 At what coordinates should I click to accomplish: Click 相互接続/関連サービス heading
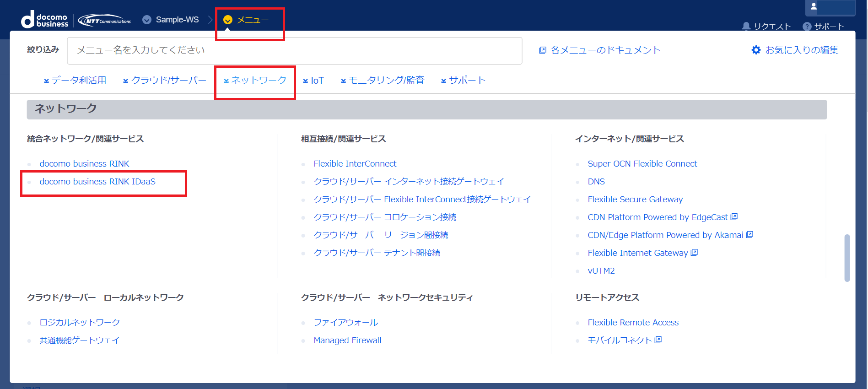point(343,139)
